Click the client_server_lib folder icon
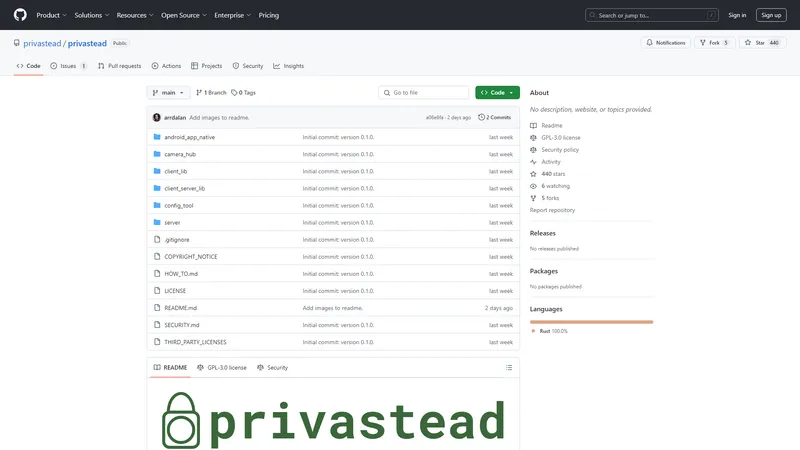800x450 pixels. 157,188
